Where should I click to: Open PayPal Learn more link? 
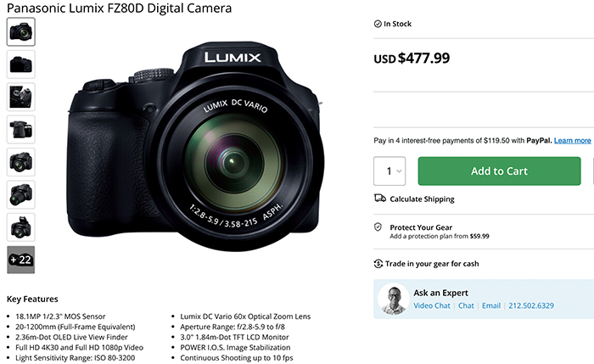[x=572, y=140]
